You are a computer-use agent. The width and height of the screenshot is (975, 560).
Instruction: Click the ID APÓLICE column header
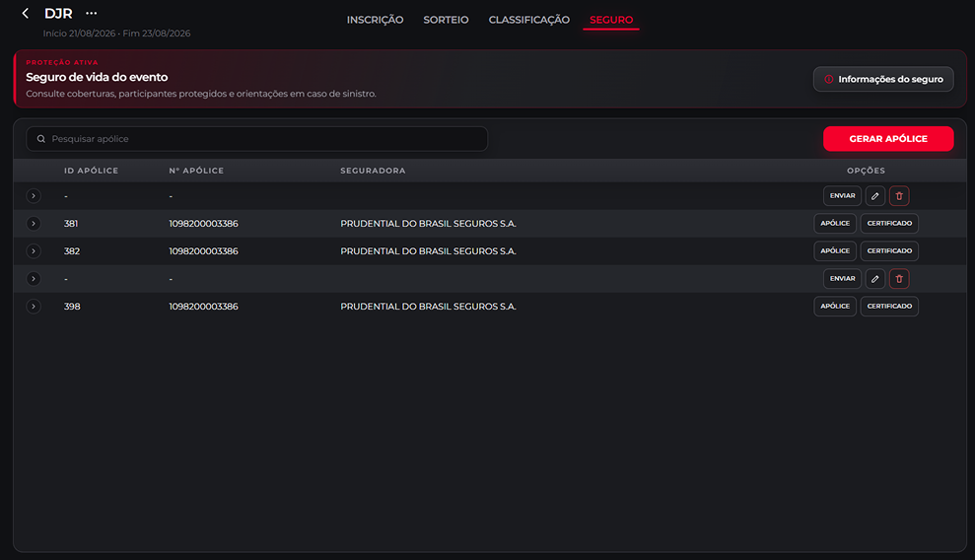pos(91,171)
